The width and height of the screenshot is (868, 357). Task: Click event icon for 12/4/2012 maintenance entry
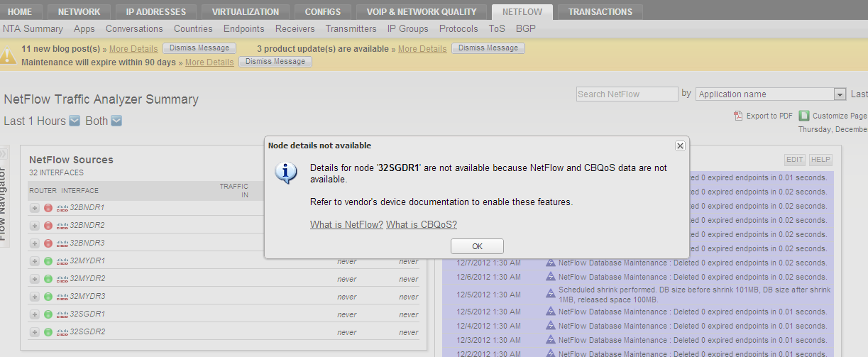point(550,326)
